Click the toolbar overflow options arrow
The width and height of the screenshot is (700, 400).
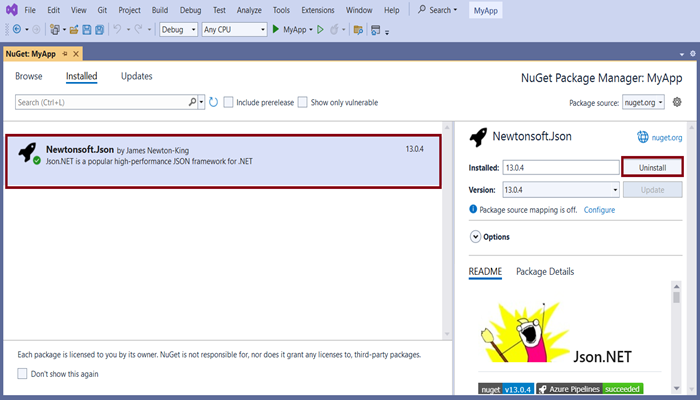[387, 32]
